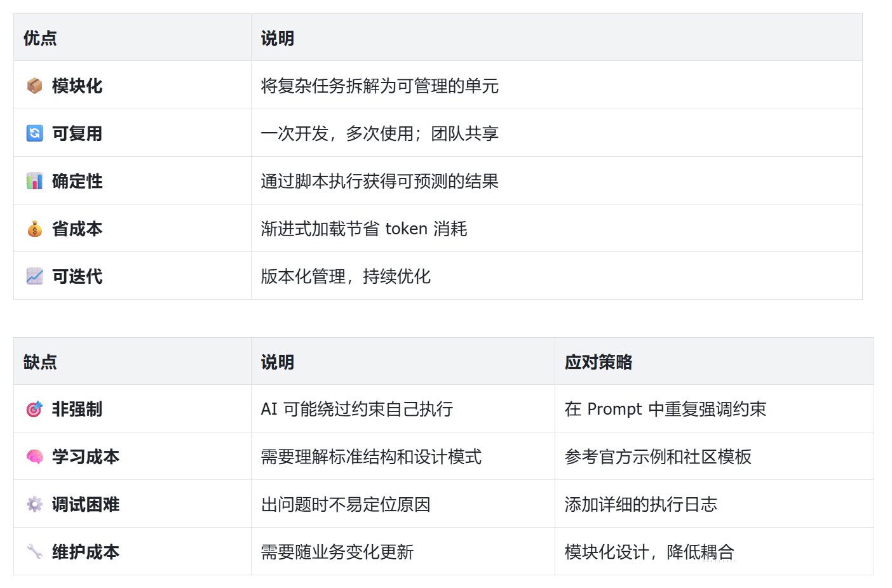Click the 说明 header in the advantages table
Viewport: 892px width, 588px height.
pyautogui.click(x=277, y=38)
